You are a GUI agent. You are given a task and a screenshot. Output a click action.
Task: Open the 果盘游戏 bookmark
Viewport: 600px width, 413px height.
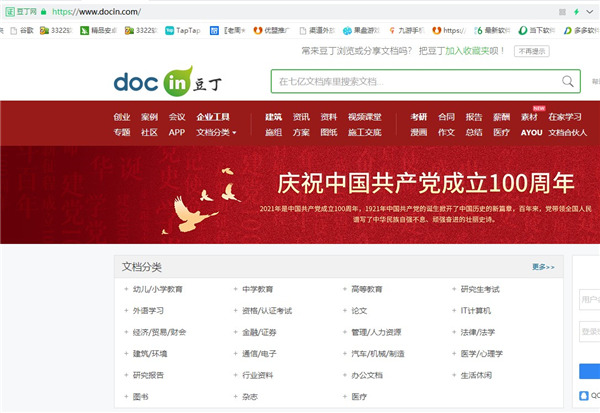pos(361,30)
